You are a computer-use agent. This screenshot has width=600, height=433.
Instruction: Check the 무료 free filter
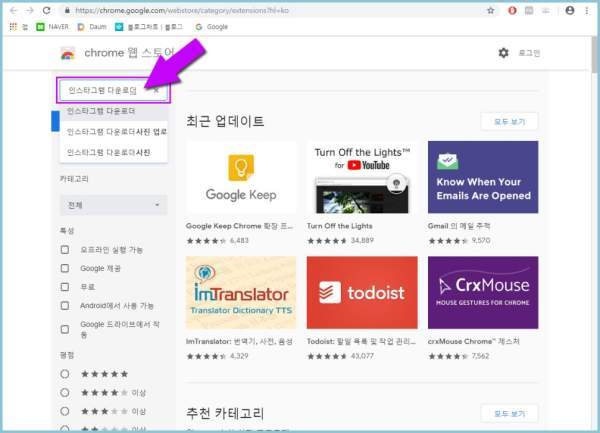coord(65,287)
